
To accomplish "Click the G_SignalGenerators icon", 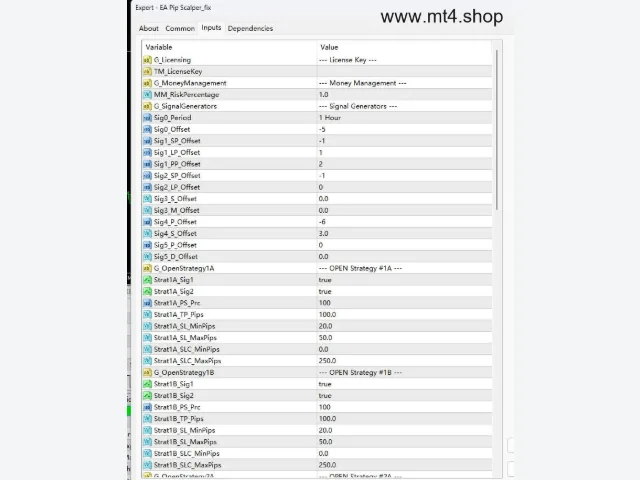I will tap(147, 106).
